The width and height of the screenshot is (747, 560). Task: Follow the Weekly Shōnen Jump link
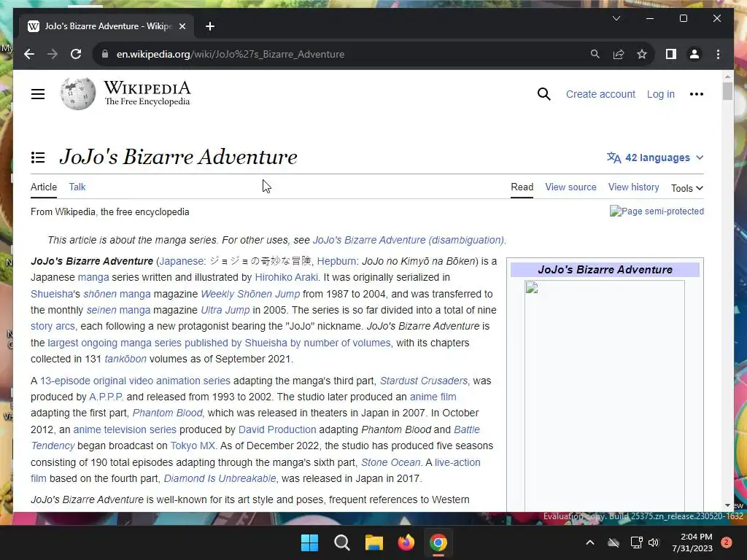[x=251, y=294]
